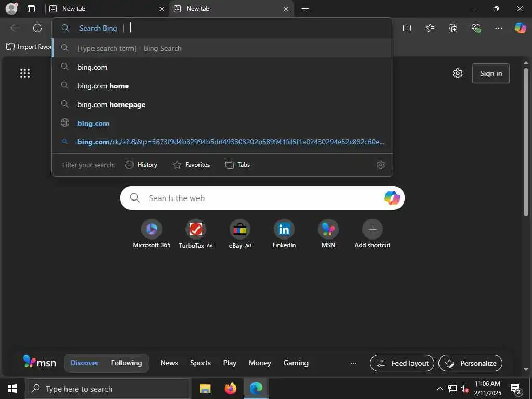Open the Settings and more ellipsis
Image resolution: width=532 pixels, height=399 pixels.
tap(498, 28)
